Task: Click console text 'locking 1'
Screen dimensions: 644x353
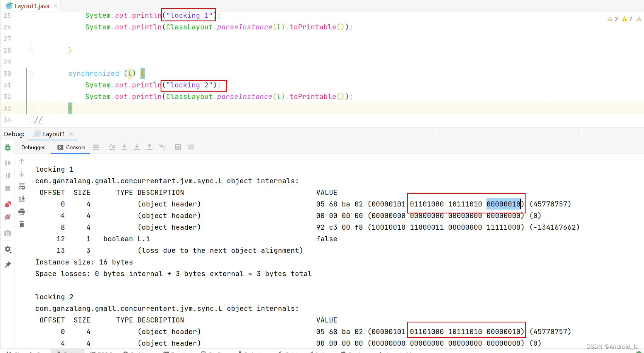Action: [x=54, y=169]
